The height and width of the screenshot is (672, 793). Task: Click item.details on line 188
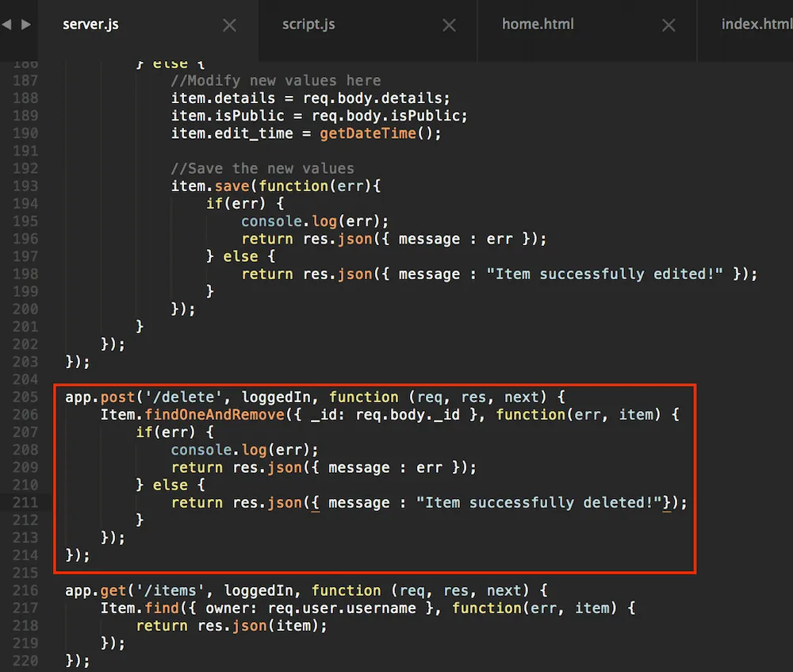click(223, 98)
